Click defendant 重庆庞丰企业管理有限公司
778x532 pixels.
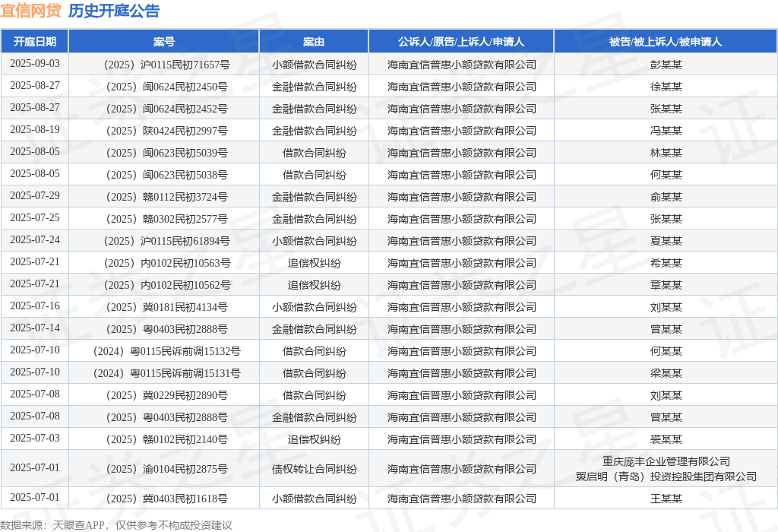666,461
